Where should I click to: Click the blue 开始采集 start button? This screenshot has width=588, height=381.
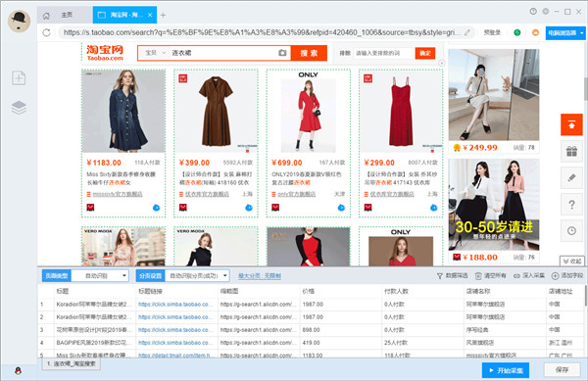click(506, 370)
